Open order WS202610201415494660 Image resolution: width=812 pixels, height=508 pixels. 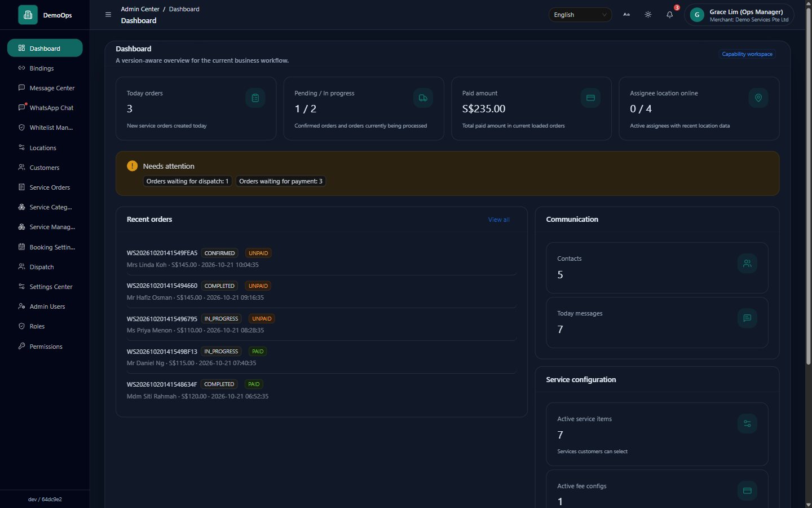click(162, 286)
